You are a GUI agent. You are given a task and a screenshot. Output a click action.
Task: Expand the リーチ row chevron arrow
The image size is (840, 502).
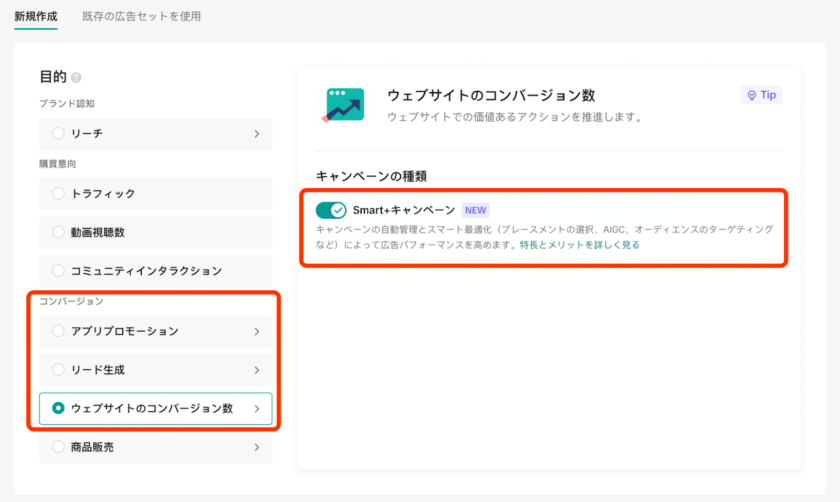(x=256, y=133)
